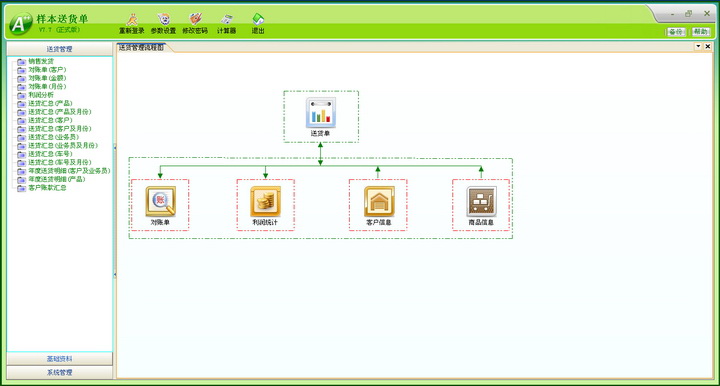Click the lower sidebar collapse splitter arrow
The height and width of the screenshot is (386, 720).
point(115,275)
